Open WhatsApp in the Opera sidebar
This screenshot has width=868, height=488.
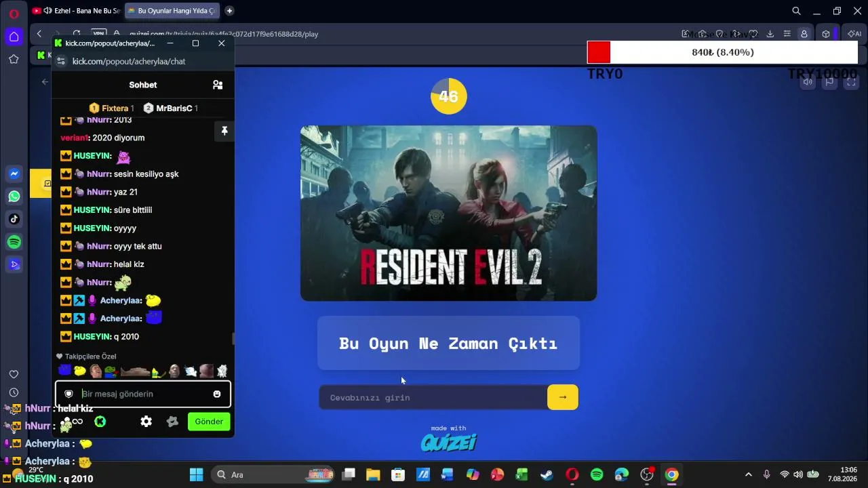point(14,197)
